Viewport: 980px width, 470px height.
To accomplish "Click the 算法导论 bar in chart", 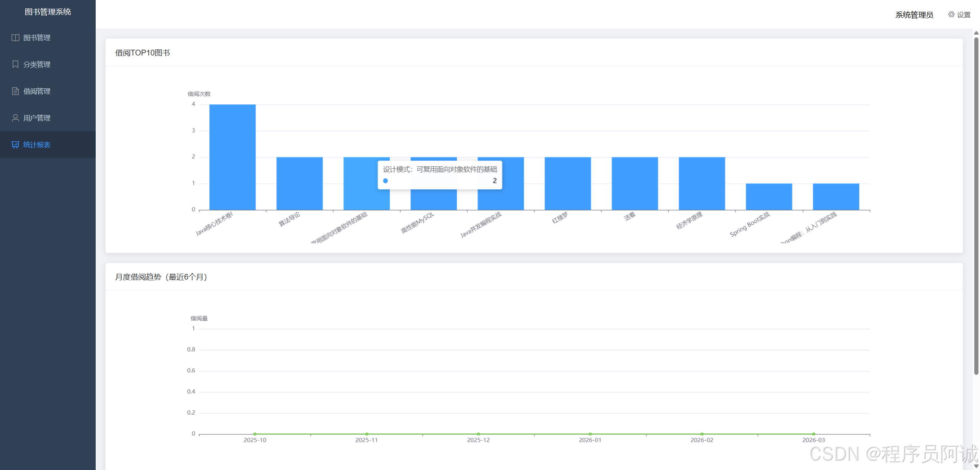I will (299, 184).
